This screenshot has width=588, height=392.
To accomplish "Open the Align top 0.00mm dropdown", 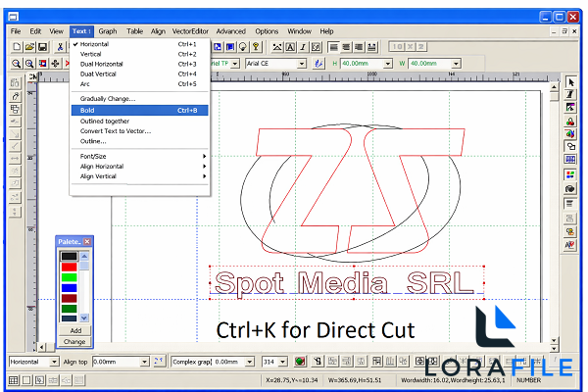I will 144,362.
